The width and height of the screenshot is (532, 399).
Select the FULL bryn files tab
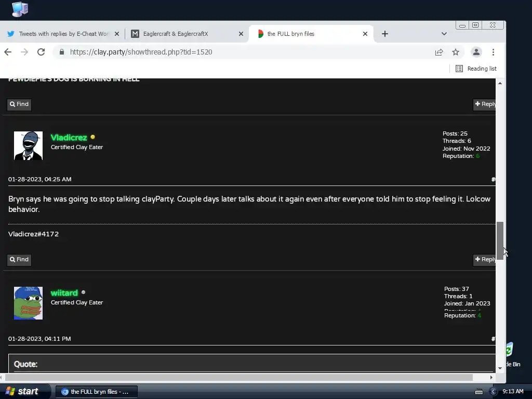311,34
